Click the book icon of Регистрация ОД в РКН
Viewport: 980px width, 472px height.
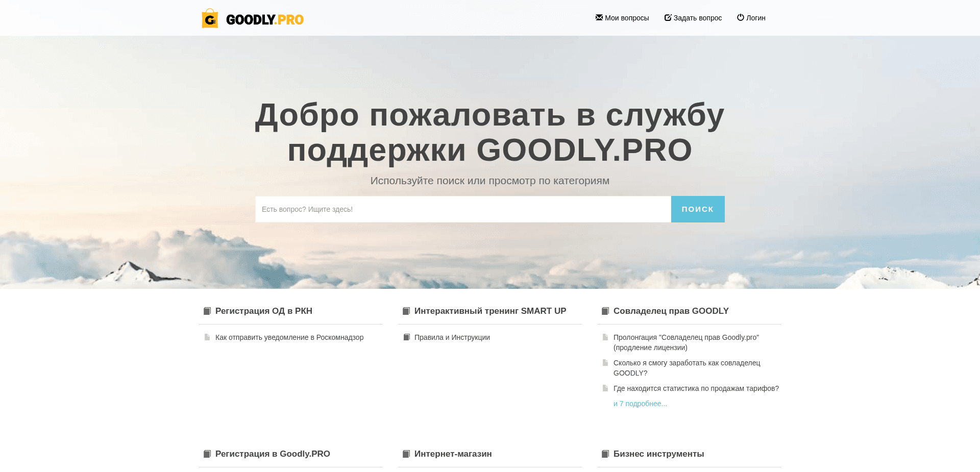(x=206, y=311)
